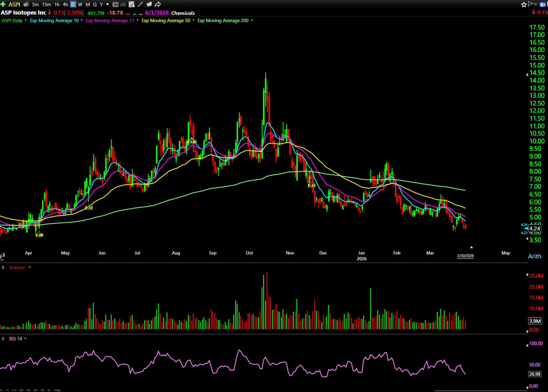The width and height of the screenshot is (548, 392).
Task: Open the calendar grid-plus icon
Action: 131,4
